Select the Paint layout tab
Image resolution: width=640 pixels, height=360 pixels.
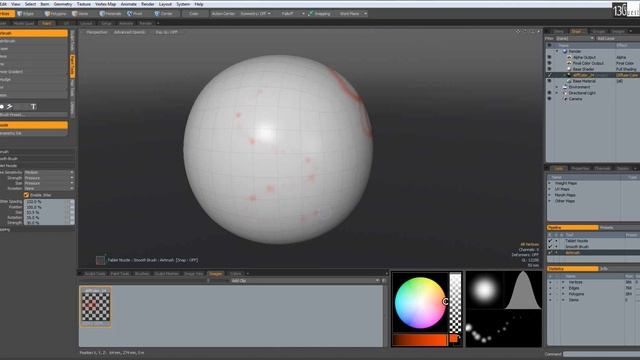47,23
